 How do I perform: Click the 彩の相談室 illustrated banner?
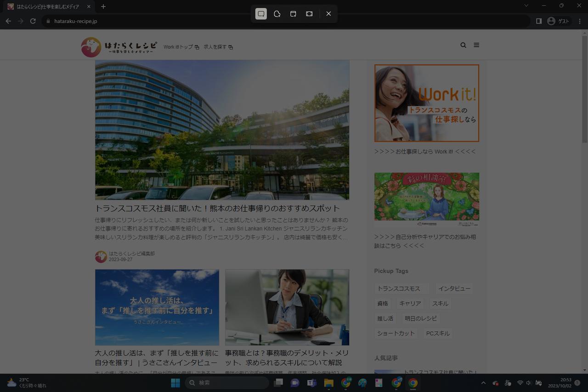click(427, 199)
